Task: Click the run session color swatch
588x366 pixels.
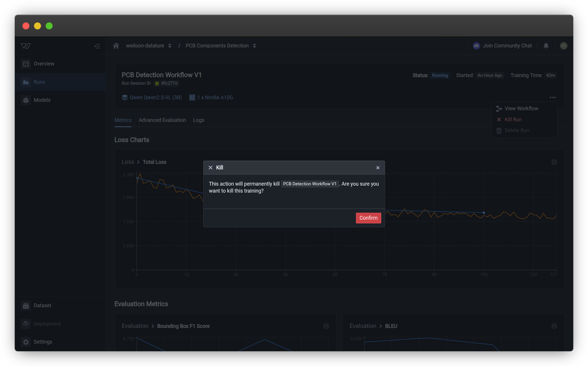Action: [x=157, y=83]
